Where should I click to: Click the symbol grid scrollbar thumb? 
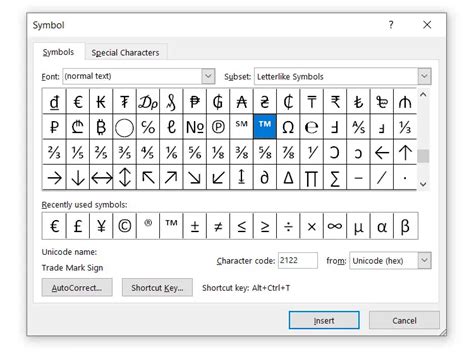(x=423, y=156)
